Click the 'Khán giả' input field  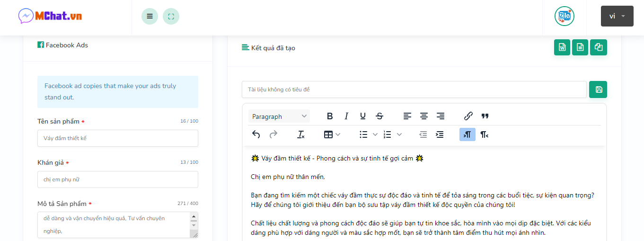point(118,179)
